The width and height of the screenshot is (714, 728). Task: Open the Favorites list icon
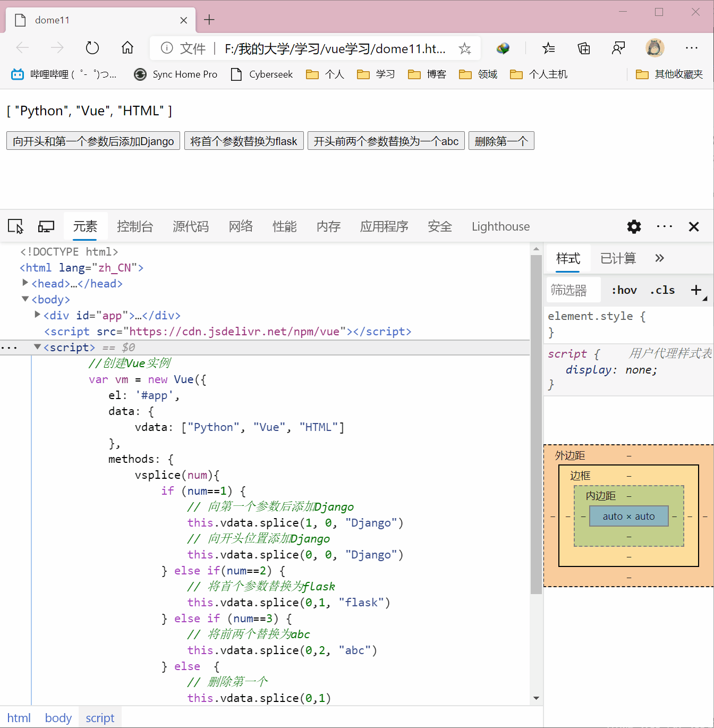click(x=549, y=48)
